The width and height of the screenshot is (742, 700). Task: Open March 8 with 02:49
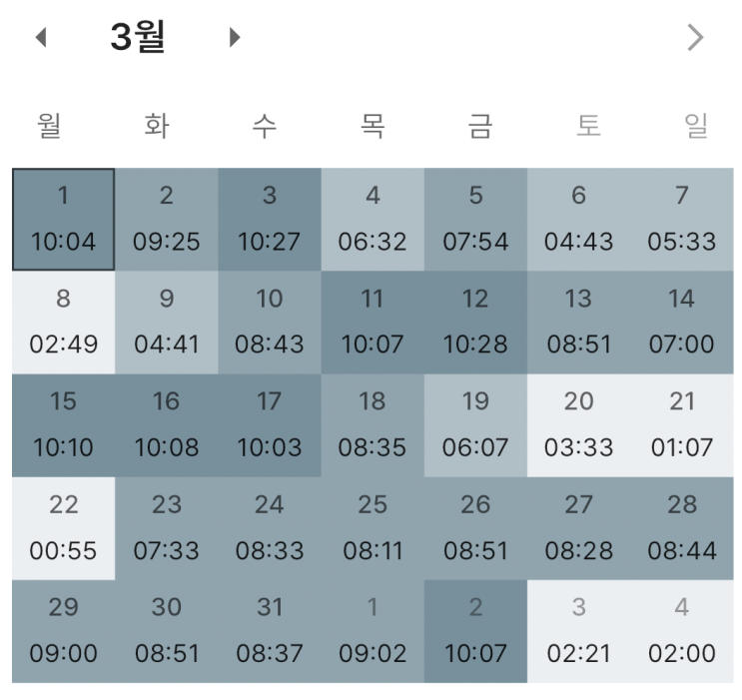coord(63,322)
